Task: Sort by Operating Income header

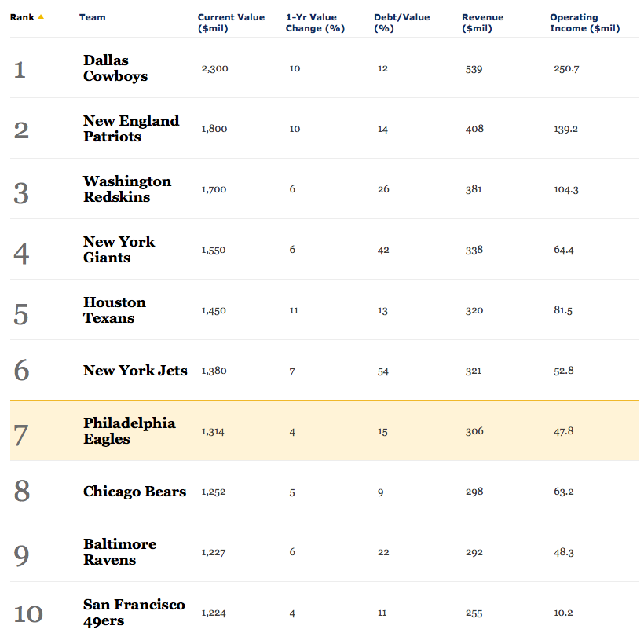Action: click(584, 23)
